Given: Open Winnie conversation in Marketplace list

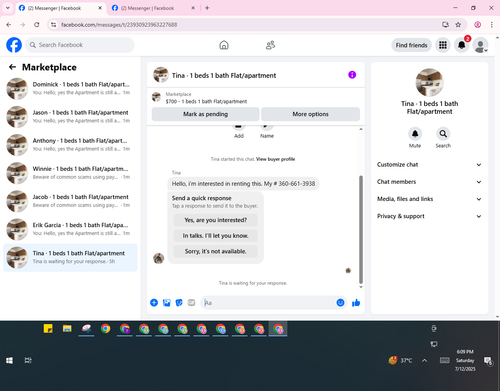Looking at the screenshot, I should click(70, 173).
